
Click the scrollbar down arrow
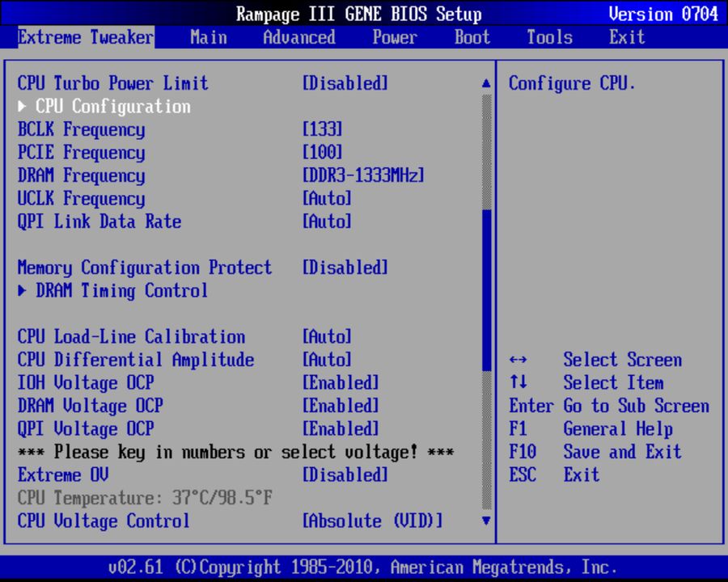point(486,521)
